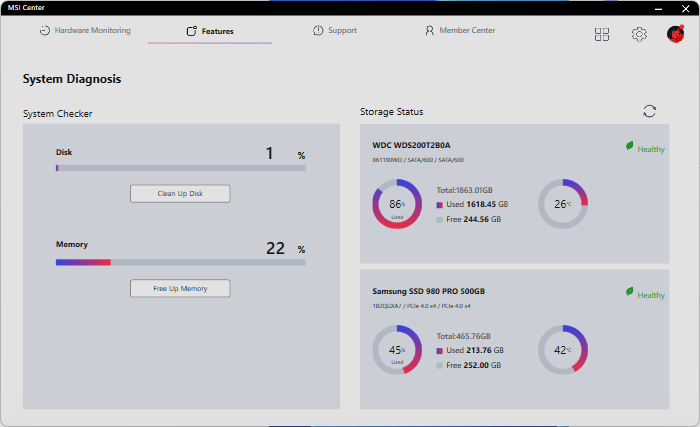Open the Support tab
700x427 pixels.
tap(335, 30)
